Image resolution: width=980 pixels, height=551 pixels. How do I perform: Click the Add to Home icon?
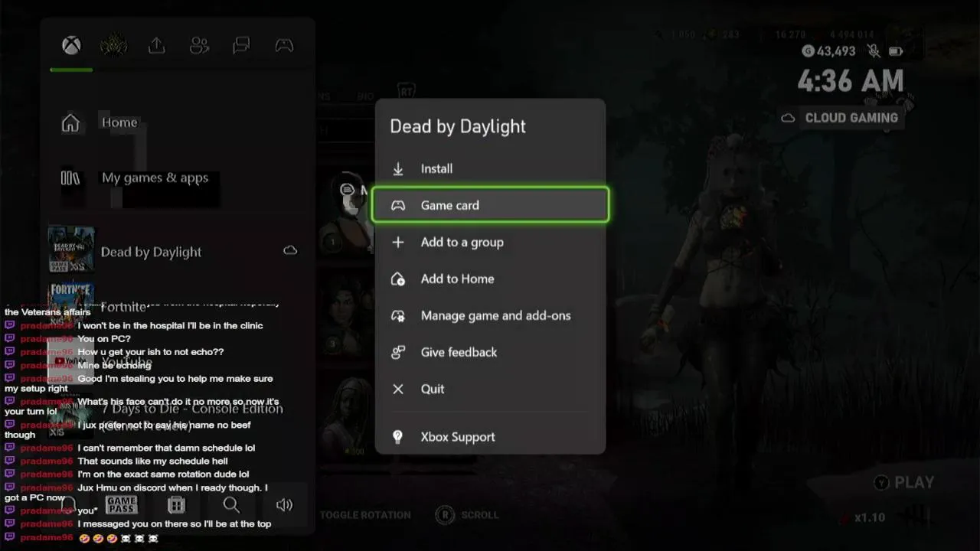tap(398, 279)
